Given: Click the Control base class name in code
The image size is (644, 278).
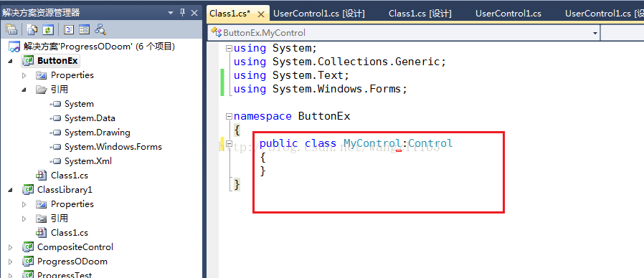Looking at the screenshot, I should point(430,143).
